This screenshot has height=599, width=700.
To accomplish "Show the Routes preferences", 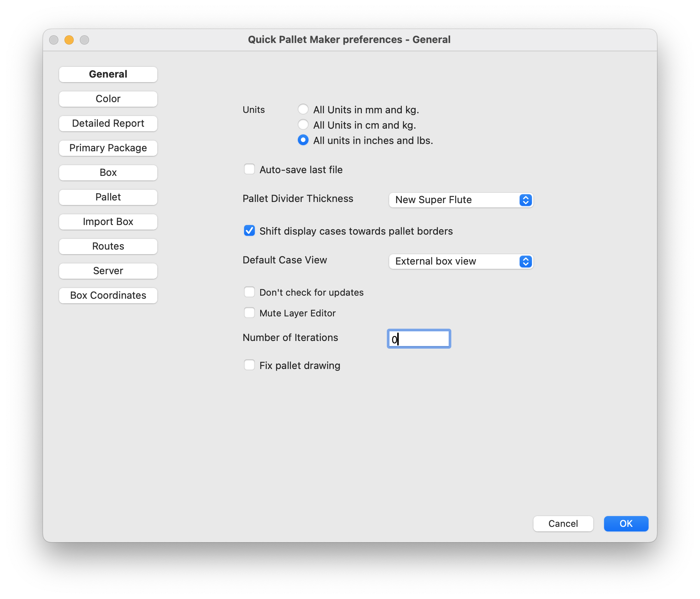I will [x=108, y=247].
